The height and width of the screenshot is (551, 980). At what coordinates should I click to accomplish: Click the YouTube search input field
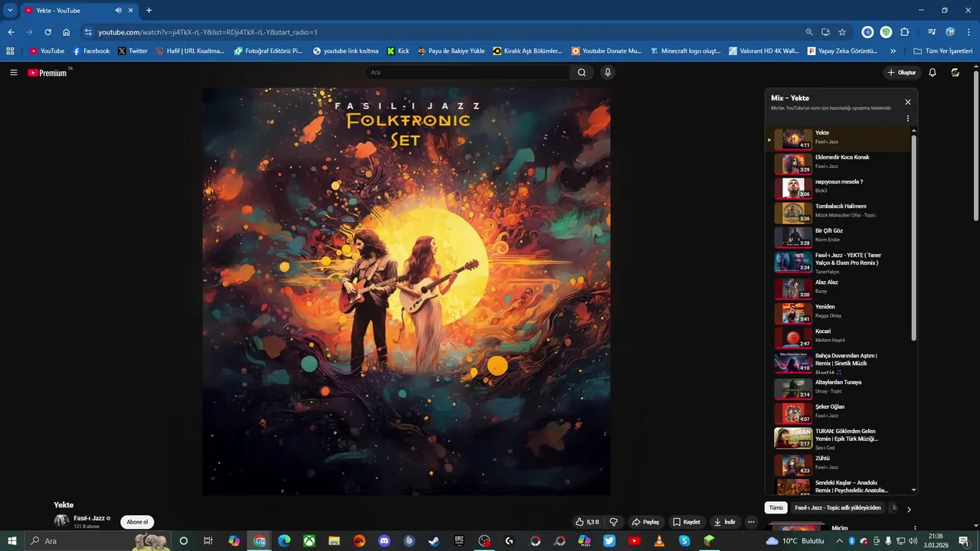468,73
